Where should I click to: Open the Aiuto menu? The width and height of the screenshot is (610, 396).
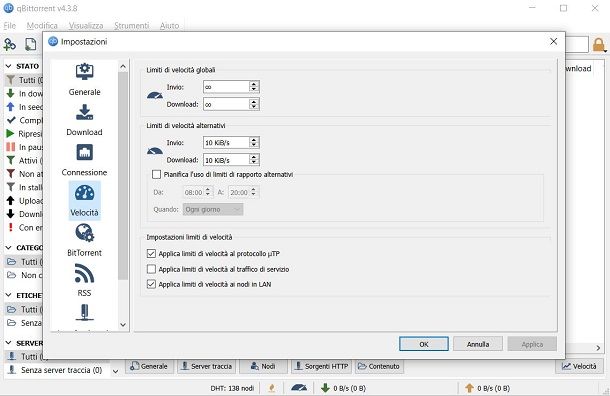coord(169,25)
